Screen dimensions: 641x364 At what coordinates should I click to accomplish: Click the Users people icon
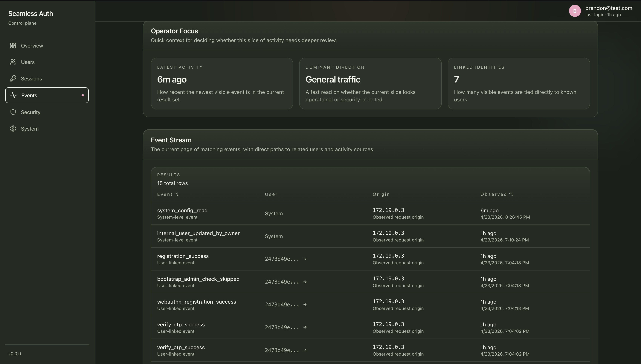click(13, 62)
